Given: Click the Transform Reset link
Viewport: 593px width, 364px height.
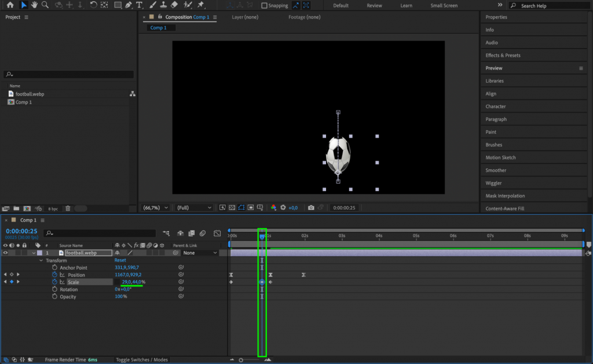Looking at the screenshot, I should [119, 260].
